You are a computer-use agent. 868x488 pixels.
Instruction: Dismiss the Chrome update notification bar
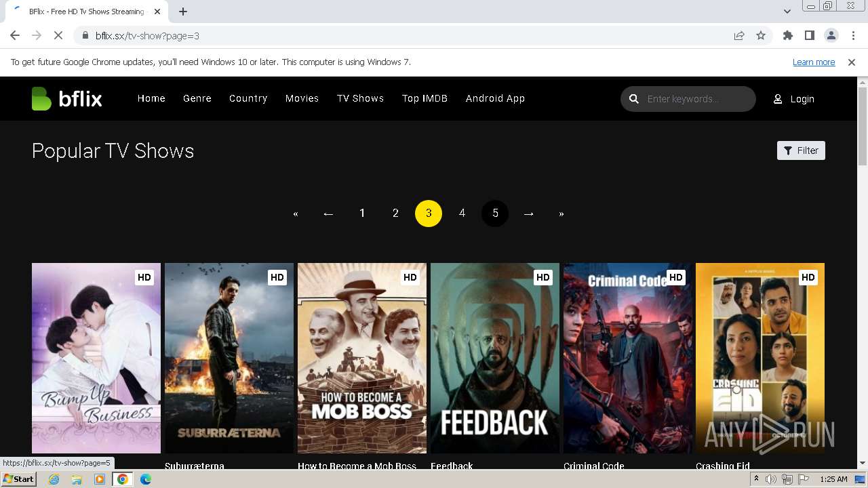point(852,62)
